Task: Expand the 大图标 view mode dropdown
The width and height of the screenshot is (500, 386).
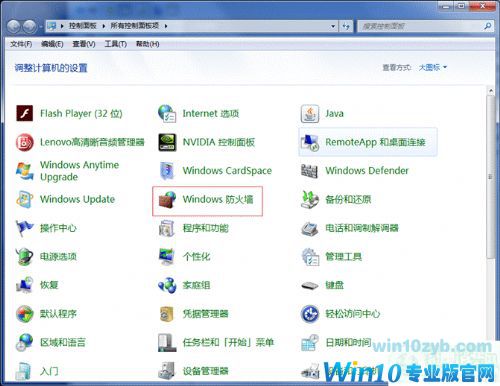Action: pos(433,67)
